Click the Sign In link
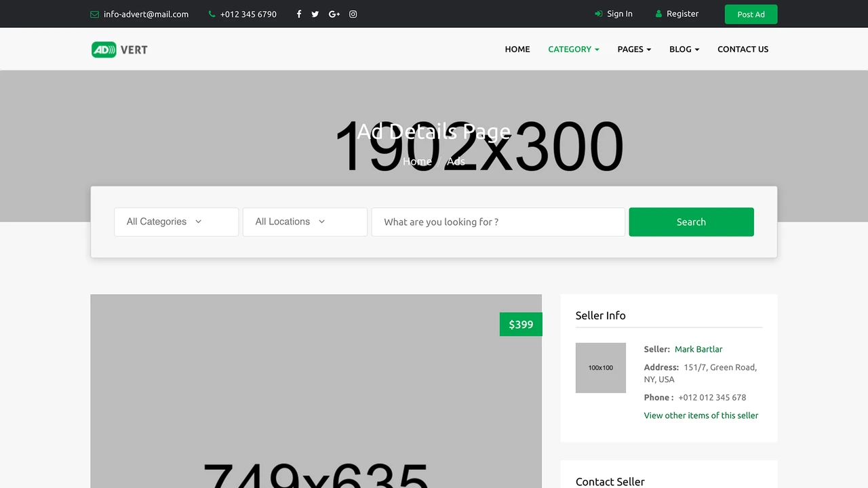The width and height of the screenshot is (868, 488). click(x=619, y=14)
